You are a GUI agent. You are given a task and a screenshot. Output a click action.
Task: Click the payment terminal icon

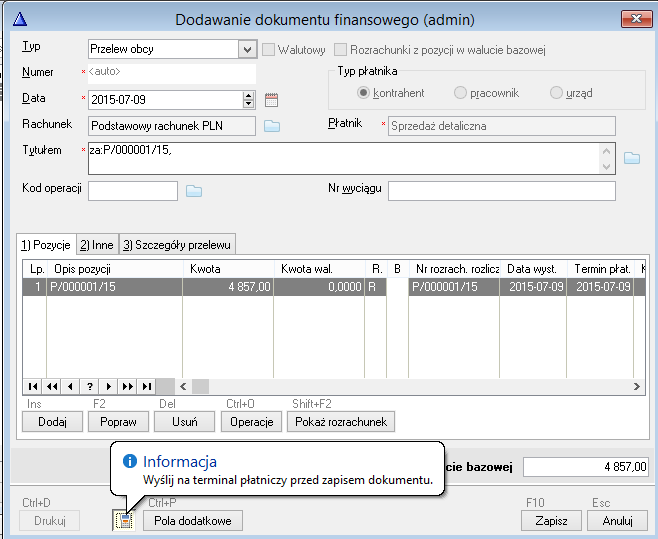124,520
